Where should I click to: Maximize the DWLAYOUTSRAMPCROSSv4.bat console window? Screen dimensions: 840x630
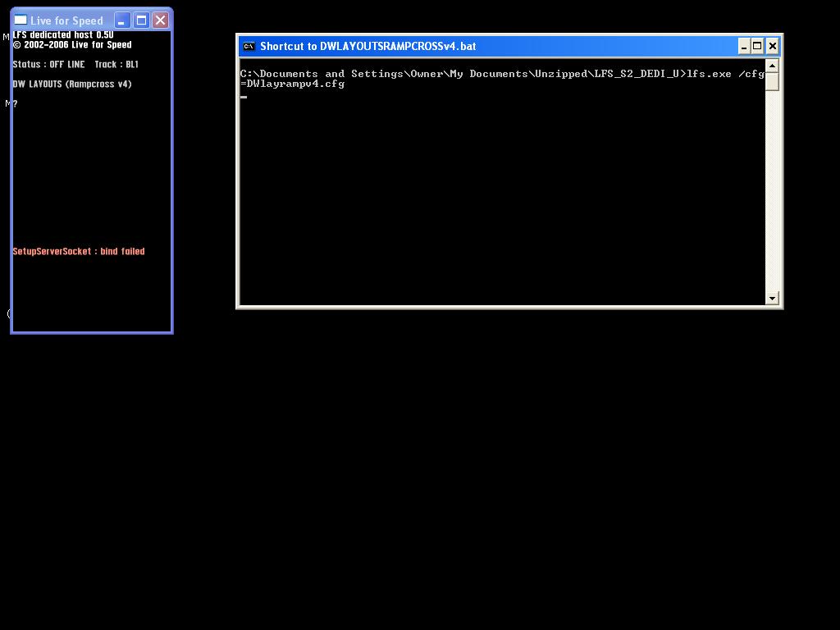coord(757,47)
